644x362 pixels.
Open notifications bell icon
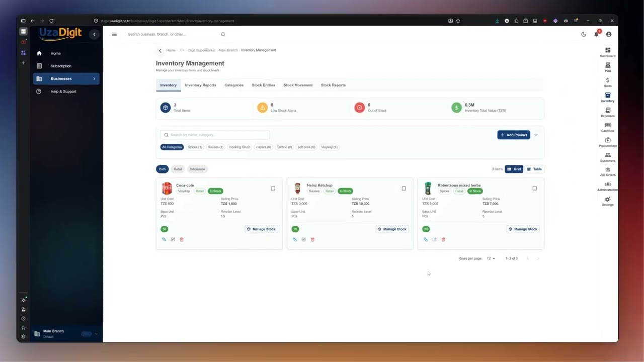(596, 34)
